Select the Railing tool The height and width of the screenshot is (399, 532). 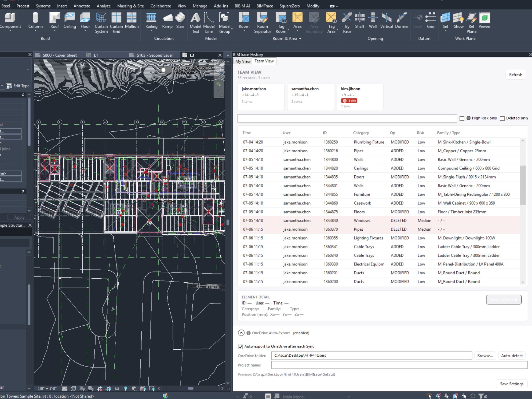click(151, 21)
